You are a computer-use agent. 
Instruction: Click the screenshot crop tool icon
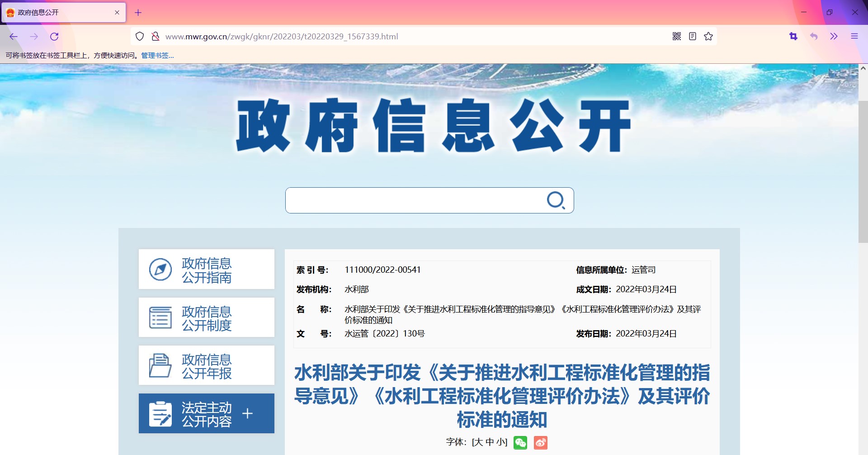point(793,36)
